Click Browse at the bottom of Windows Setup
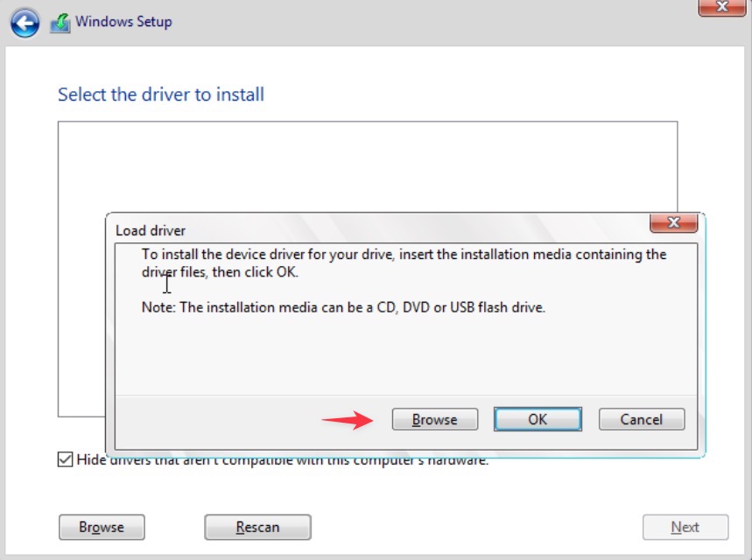 pyautogui.click(x=102, y=527)
